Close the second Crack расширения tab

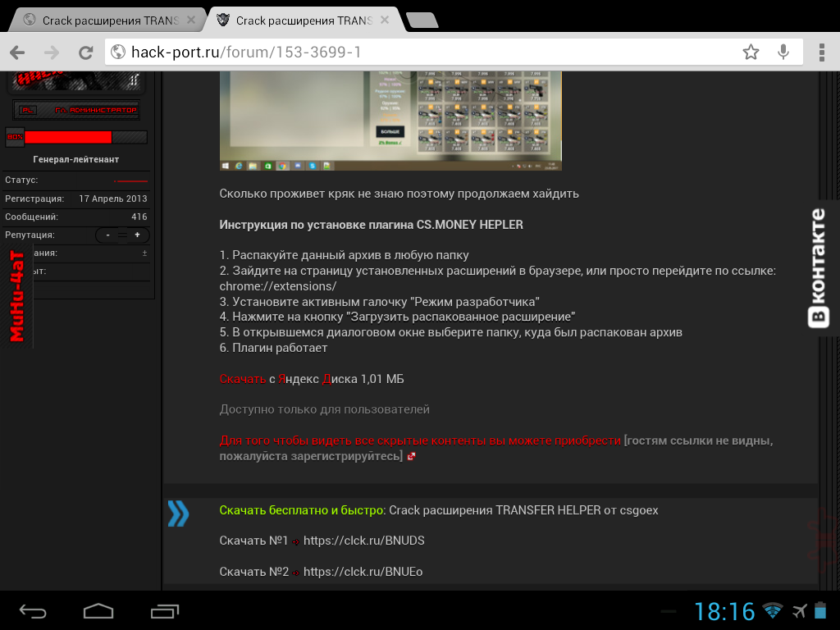coord(385,21)
